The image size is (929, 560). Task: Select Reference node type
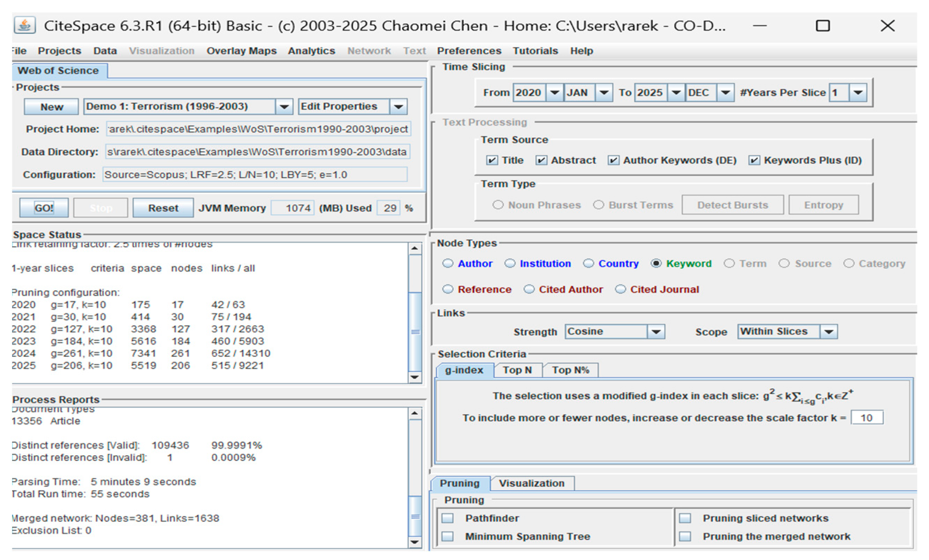[x=448, y=289]
